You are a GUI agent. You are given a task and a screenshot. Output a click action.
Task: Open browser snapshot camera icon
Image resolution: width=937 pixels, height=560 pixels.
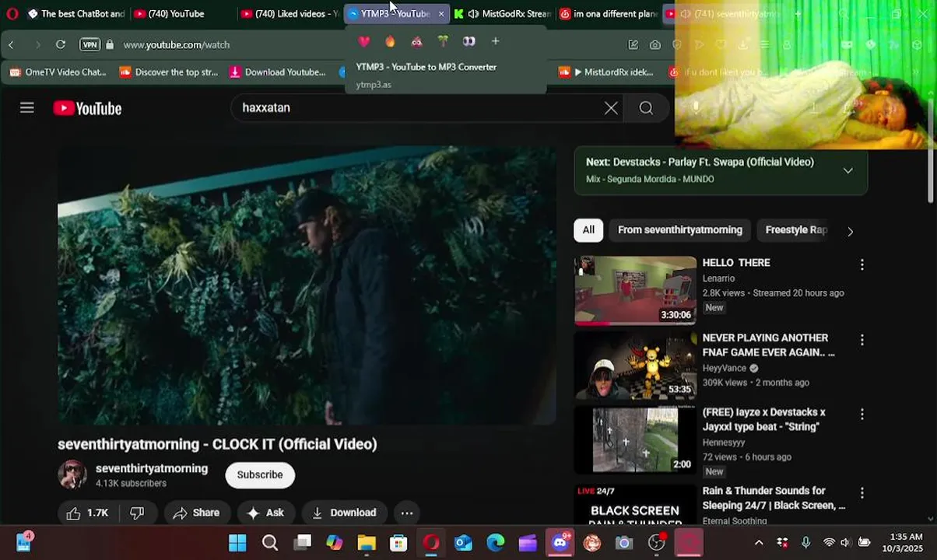655,45
